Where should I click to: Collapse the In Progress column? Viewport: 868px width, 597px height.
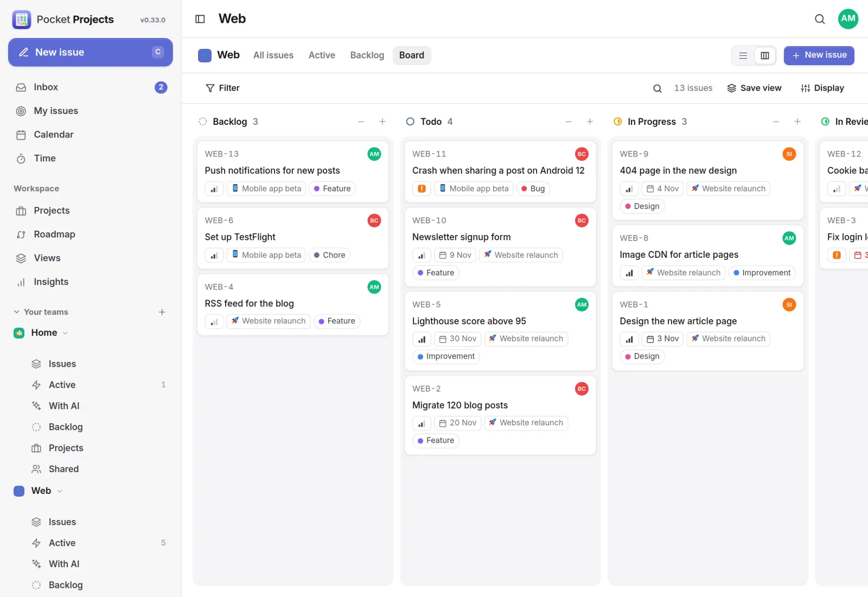(776, 122)
